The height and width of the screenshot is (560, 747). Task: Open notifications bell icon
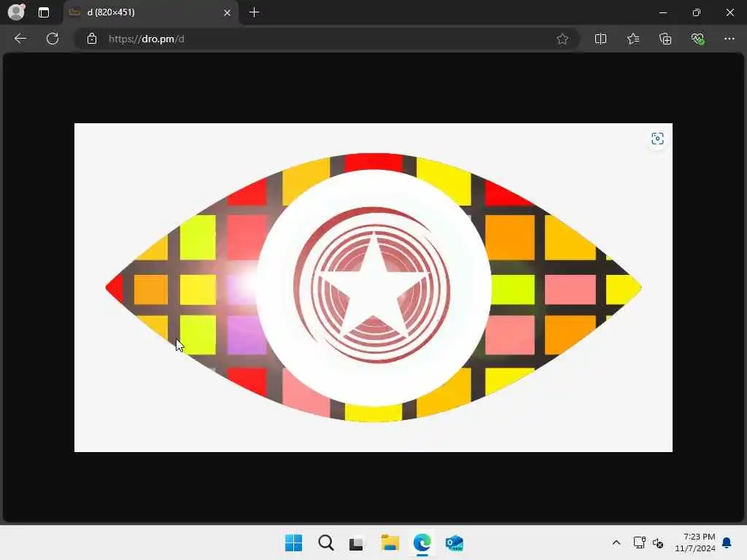pyautogui.click(x=727, y=542)
